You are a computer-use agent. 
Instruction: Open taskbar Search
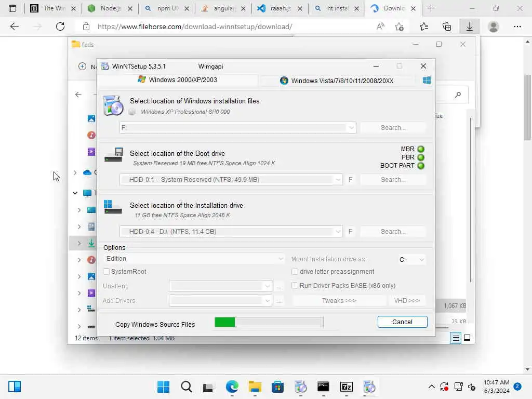[x=187, y=387]
